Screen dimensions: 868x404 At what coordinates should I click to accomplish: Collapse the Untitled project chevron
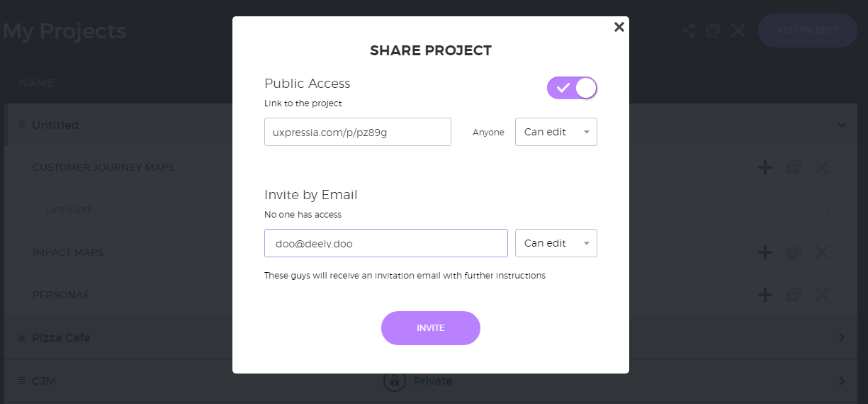click(x=842, y=125)
